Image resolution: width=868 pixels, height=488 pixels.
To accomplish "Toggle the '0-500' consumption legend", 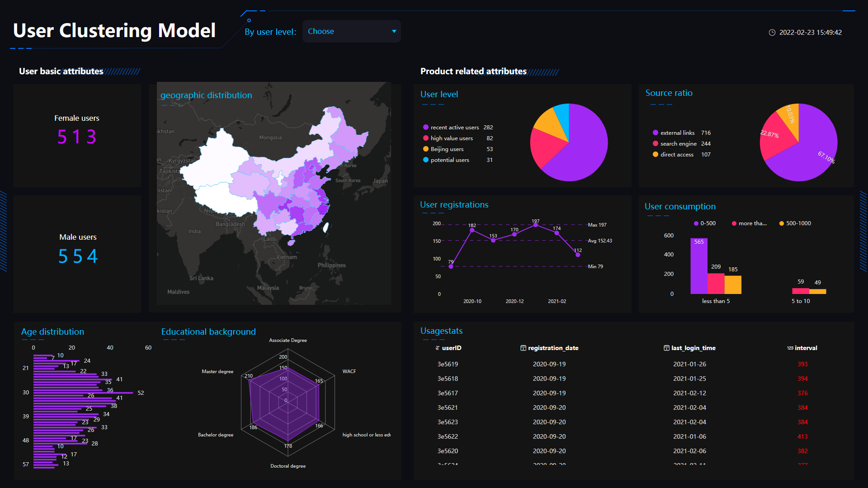I will point(705,223).
